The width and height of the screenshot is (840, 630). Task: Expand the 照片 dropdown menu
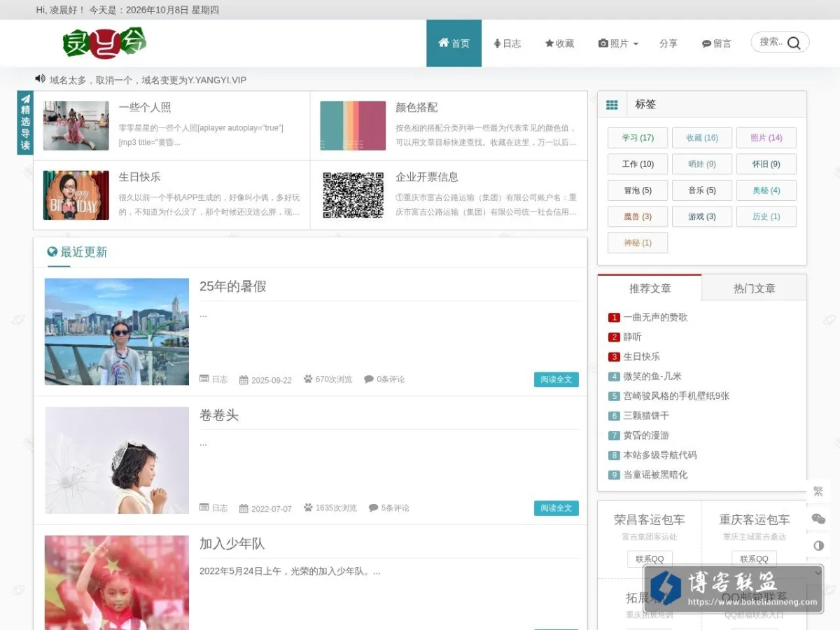pyautogui.click(x=618, y=43)
